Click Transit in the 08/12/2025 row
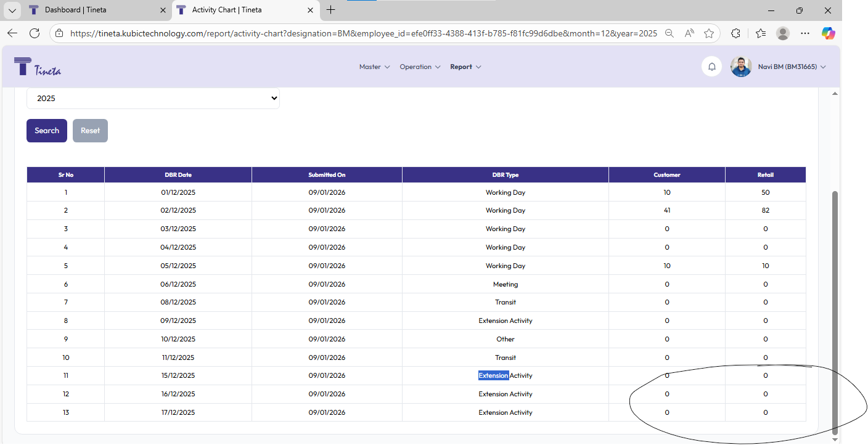The image size is (868, 445). (506, 302)
